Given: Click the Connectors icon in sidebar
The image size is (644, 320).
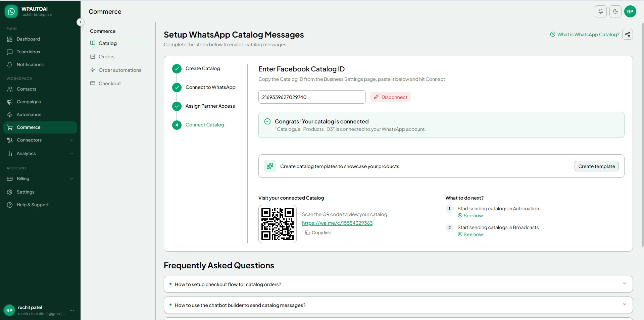Looking at the screenshot, I should [10, 140].
